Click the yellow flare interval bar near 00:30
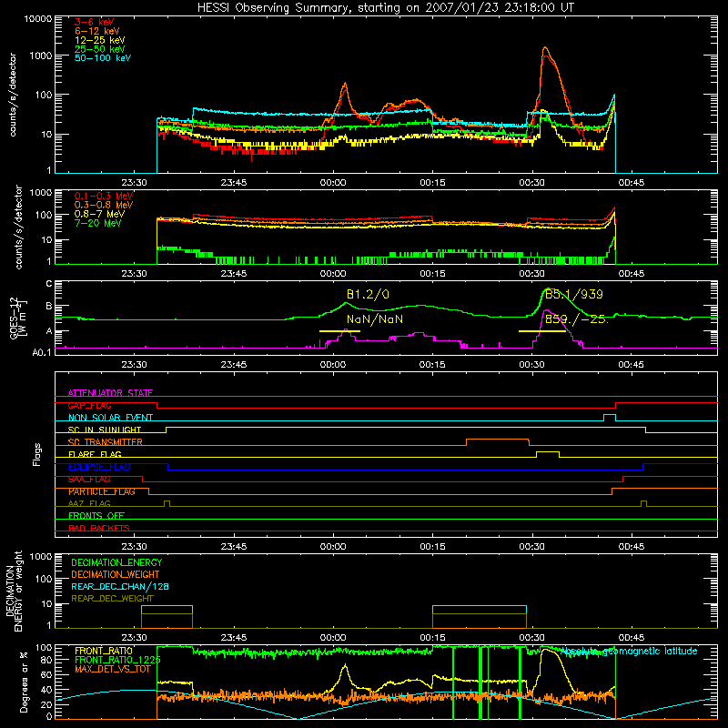Viewport: 728px width, 728px height. click(x=541, y=331)
